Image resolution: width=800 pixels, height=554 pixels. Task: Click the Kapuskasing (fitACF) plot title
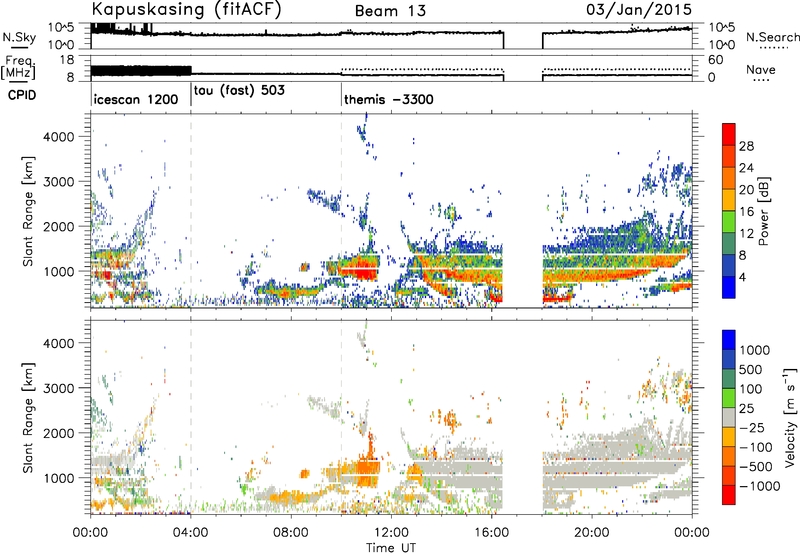tap(186, 10)
